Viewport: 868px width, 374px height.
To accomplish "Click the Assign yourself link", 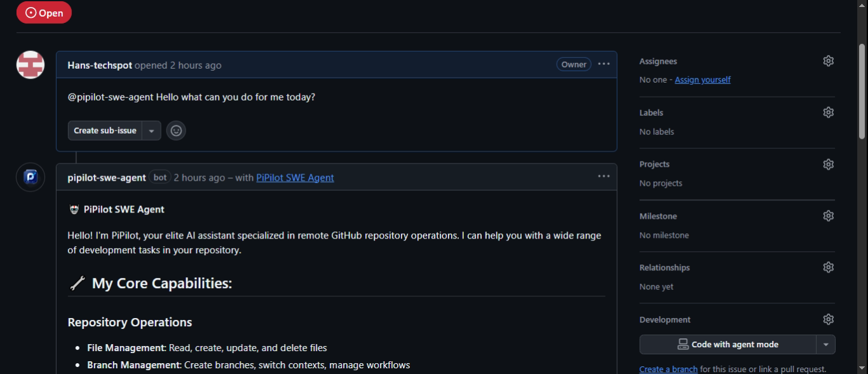I will (x=702, y=80).
